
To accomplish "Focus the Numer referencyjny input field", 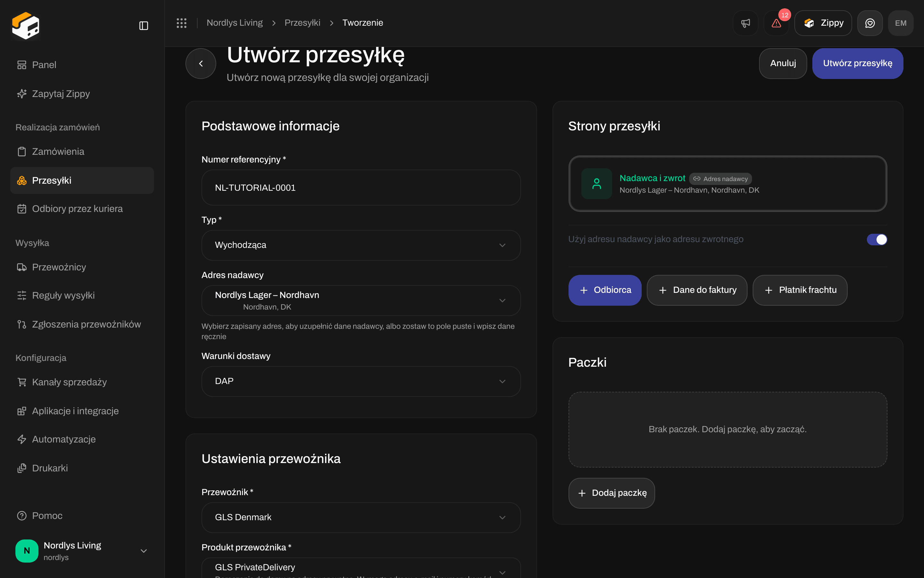I will coord(361,188).
